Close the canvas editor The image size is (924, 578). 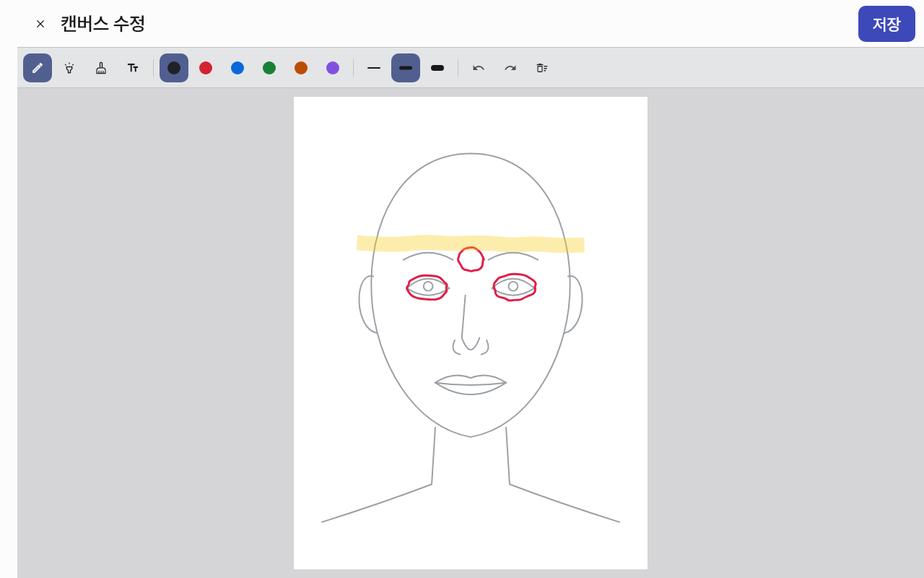[x=40, y=24]
